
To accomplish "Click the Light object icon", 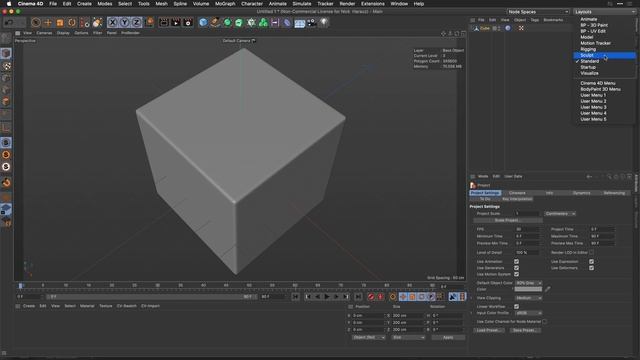I will (324, 23).
